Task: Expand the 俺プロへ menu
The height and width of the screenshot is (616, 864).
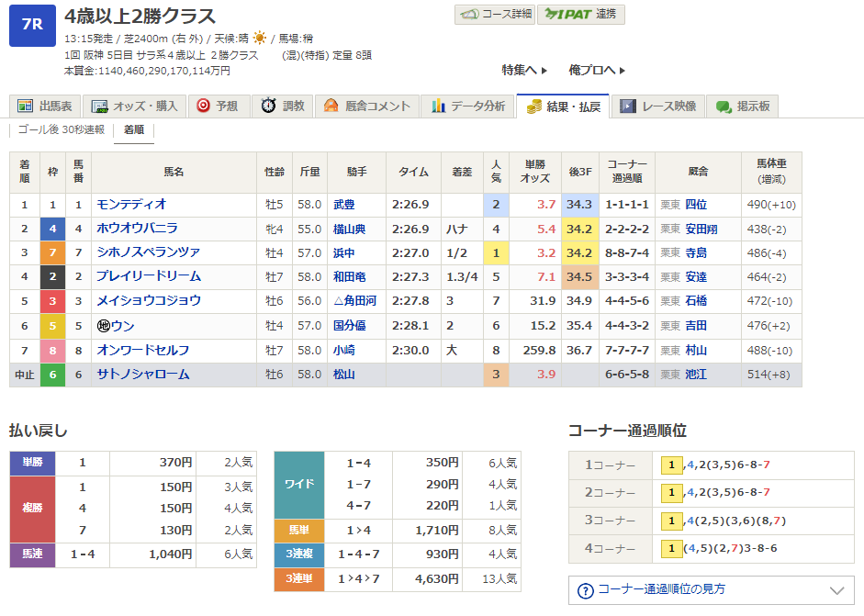Action: [x=597, y=70]
